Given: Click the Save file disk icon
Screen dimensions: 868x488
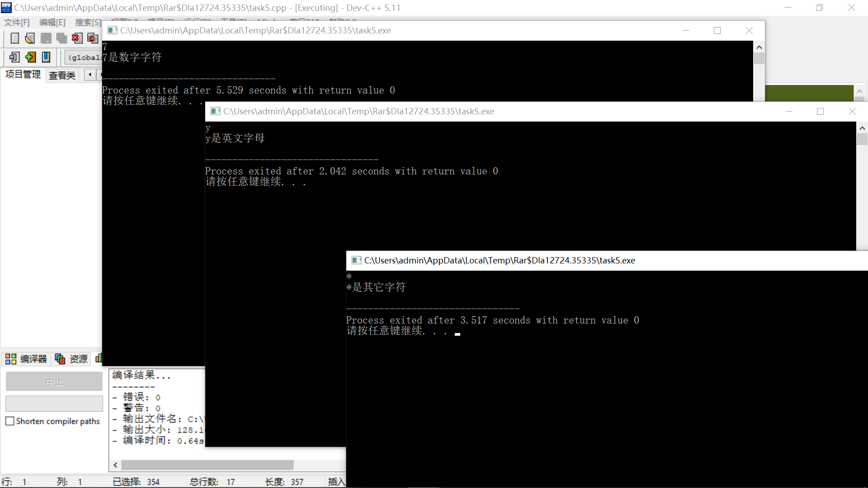Looking at the screenshot, I should (x=46, y=38).
